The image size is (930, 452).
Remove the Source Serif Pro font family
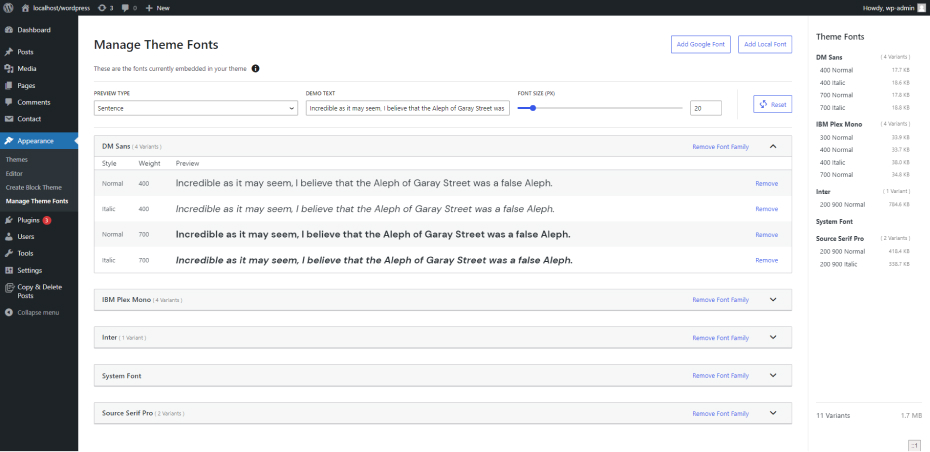pos(721,413)
